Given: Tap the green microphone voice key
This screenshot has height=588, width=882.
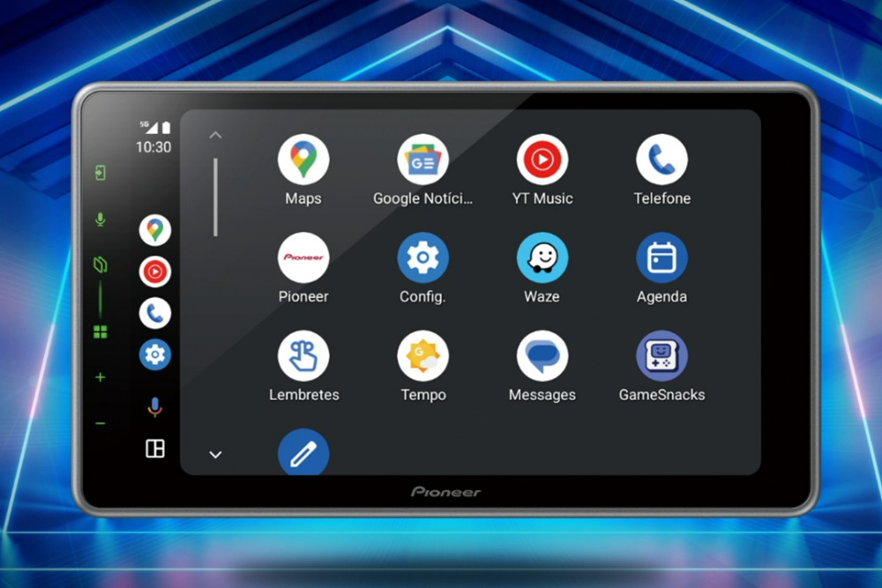Looking at the screenshot, I should (101, 220).
